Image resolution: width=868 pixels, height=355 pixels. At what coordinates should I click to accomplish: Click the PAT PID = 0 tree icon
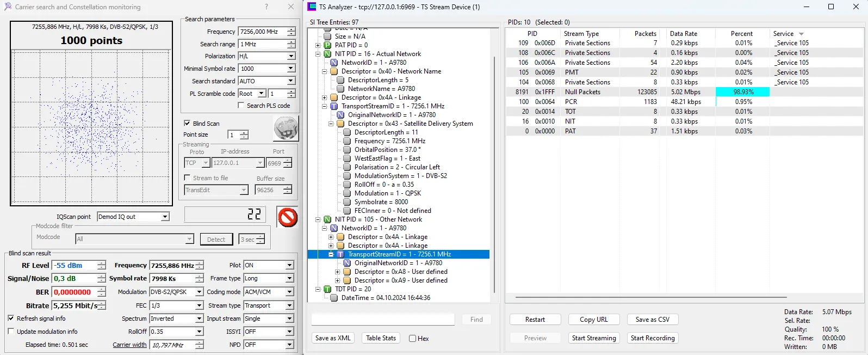point(327,45)
